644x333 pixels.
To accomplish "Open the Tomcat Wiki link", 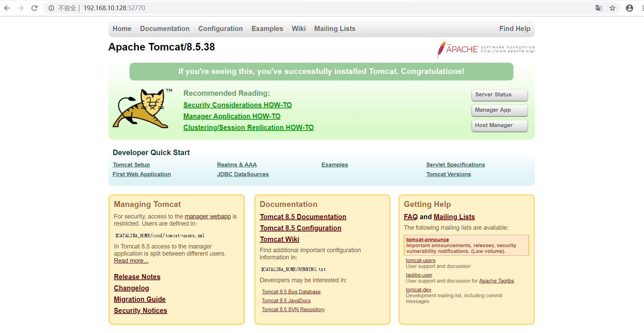I will pyautogui.click(x=280, y=239).
